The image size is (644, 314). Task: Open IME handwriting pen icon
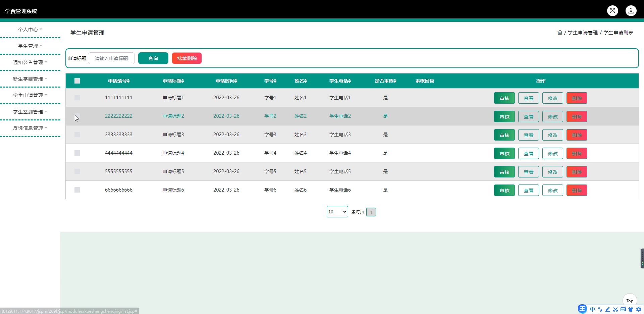[x=608, y=309]
